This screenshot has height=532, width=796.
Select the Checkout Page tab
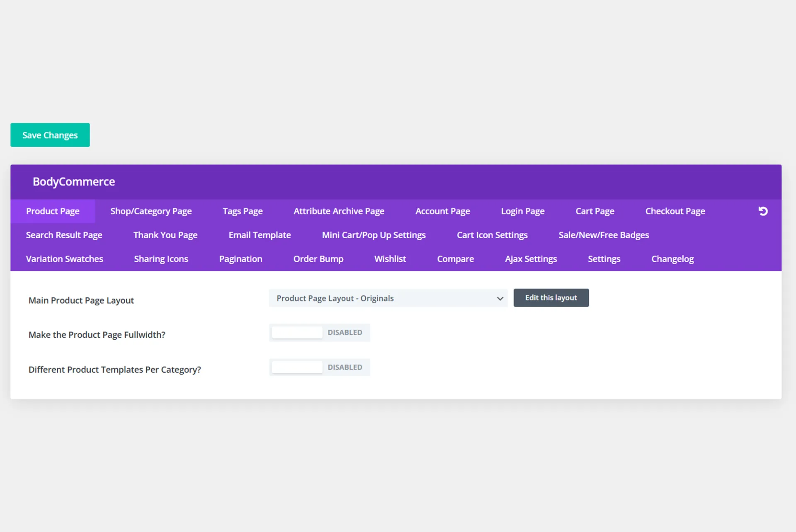[675, 211]
